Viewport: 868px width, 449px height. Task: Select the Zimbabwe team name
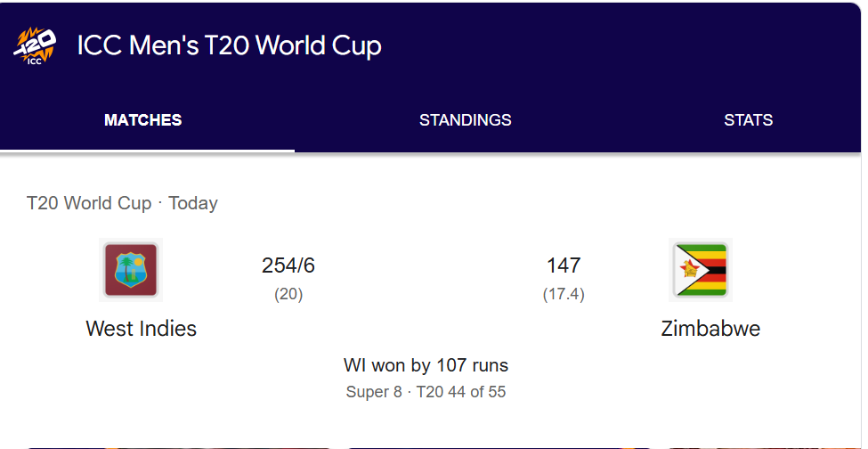click(710, 329)
